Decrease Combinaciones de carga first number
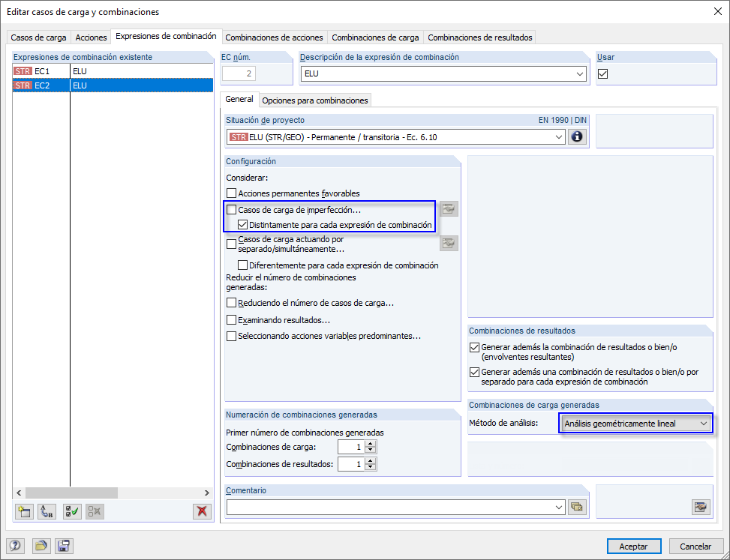The height and width of the screenshot is (560, 730). [371, 451]
